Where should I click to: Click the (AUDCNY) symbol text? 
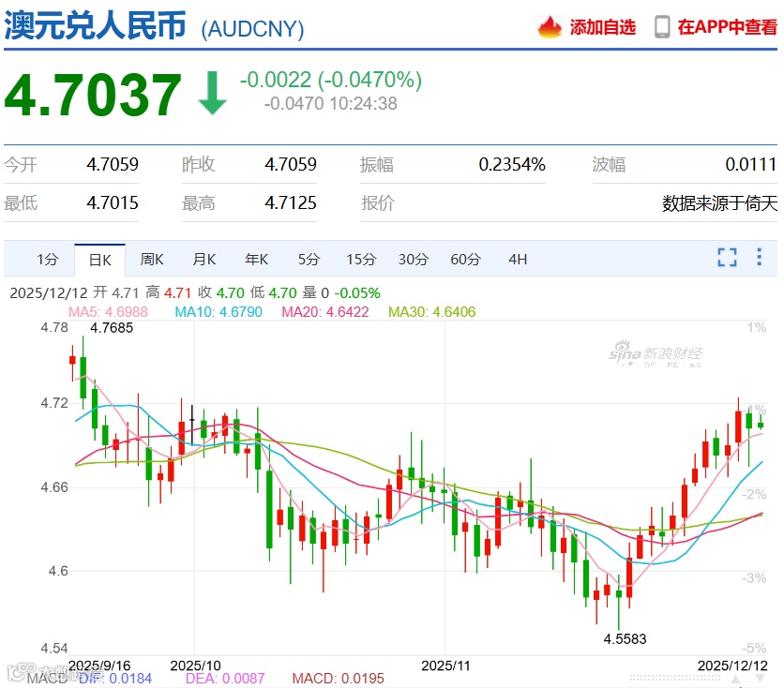point(252,29)
